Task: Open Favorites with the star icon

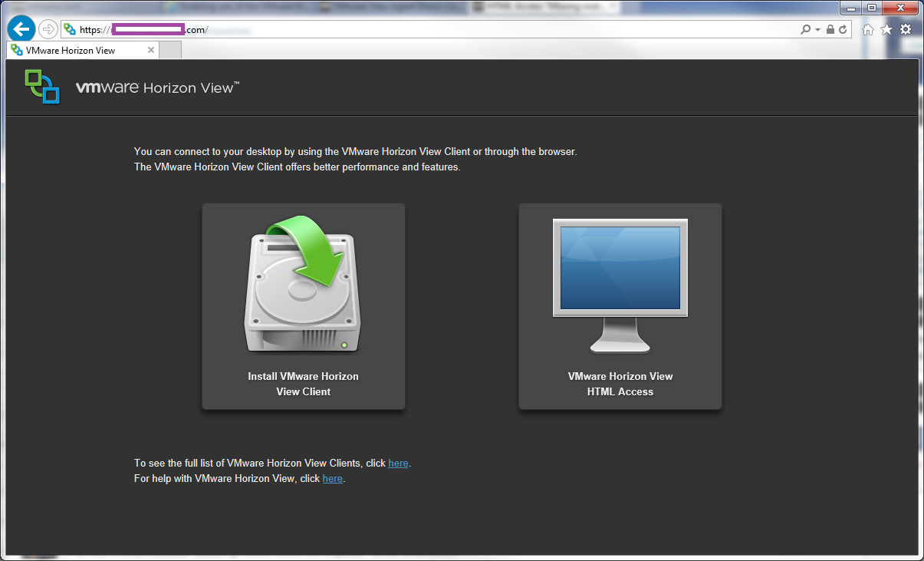Action: pos(886,29)
